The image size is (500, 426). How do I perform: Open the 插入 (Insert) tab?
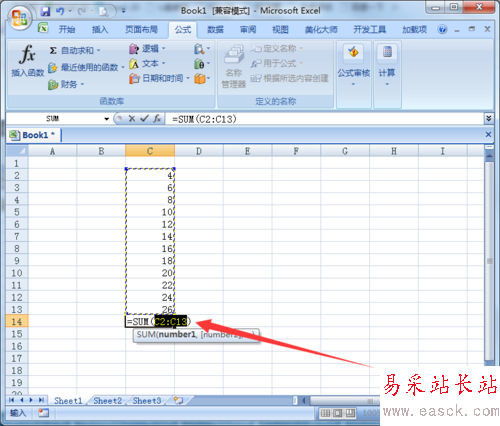[x=100, y=30]
